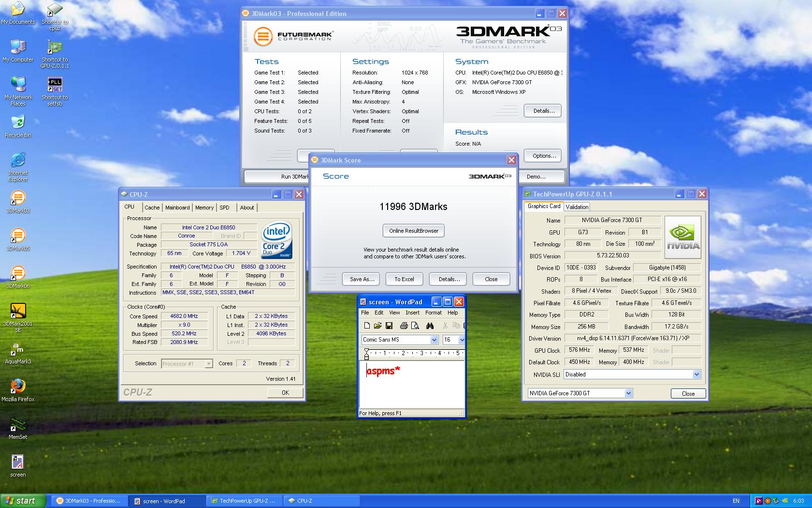Open the File menu in WordPad

pyautogui.click(x=365, y=313)
